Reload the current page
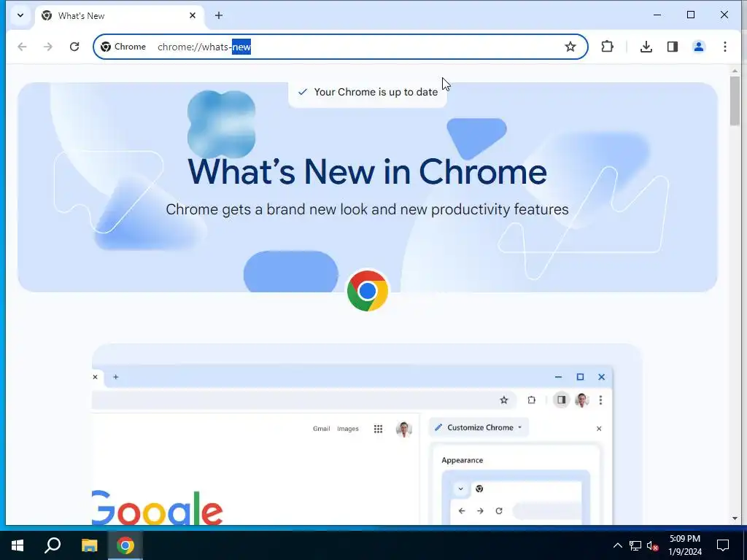This screenshot has width=747, height=560. tap(74, 47)
